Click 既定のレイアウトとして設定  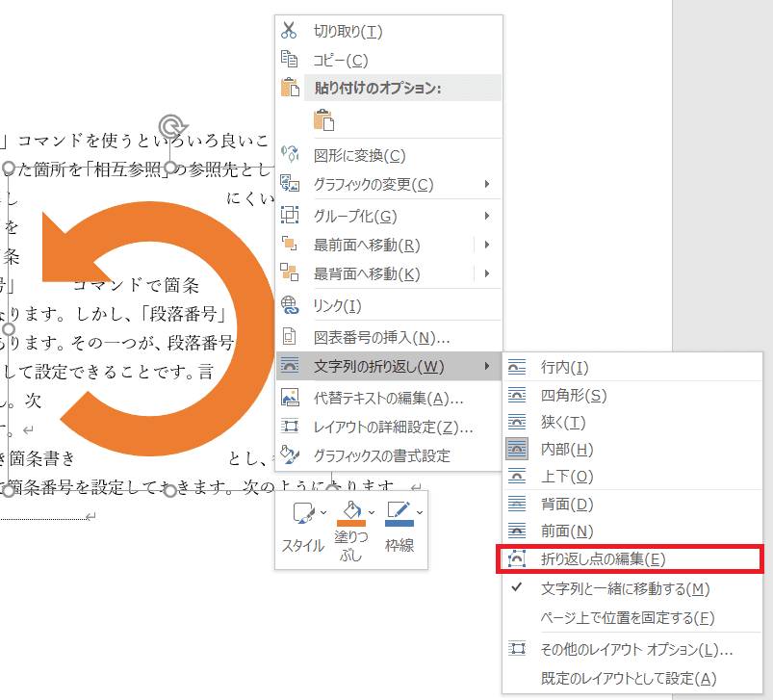pyautogui.click(x=629, y=679)
